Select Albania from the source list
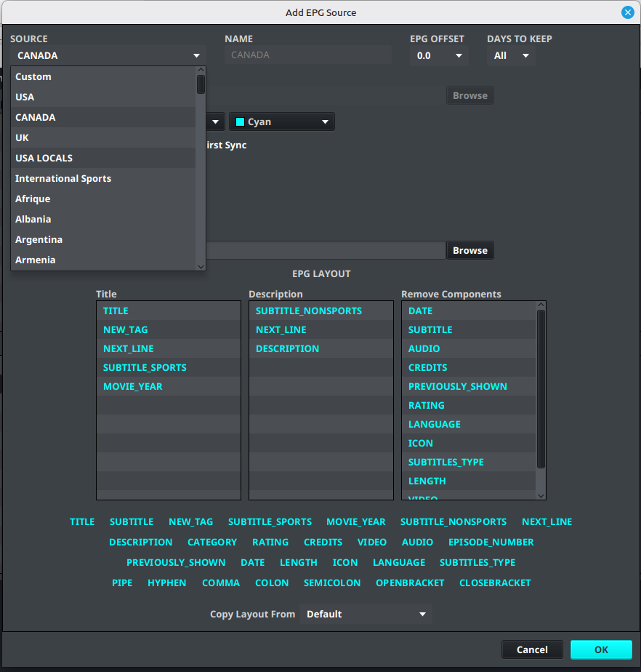This screenshot has height=672, width=641. pos(103,219)
